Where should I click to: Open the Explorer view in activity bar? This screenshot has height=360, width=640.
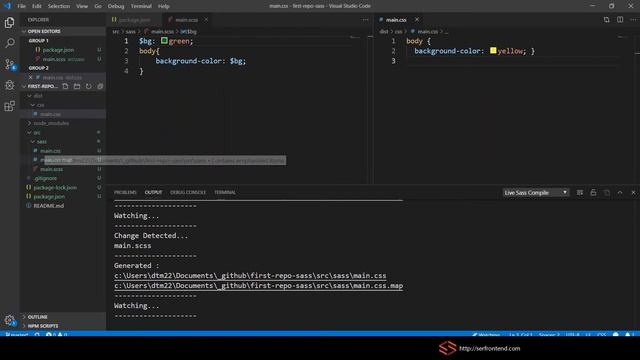(9, 22)
